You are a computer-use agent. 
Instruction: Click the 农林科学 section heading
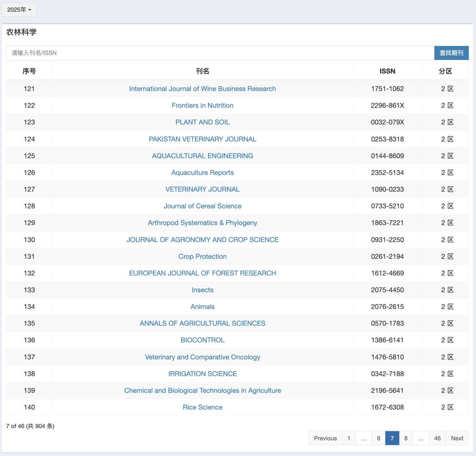point(21,32)
